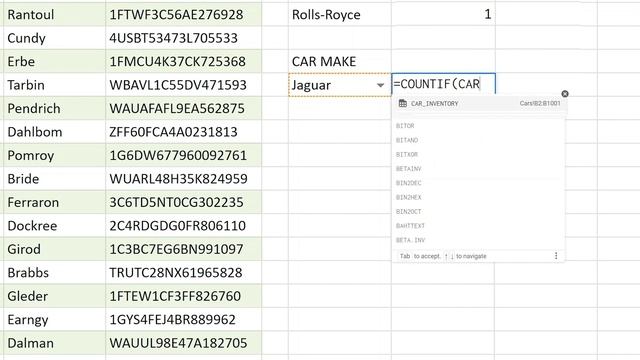Select VIN cell WUARL48H35K824959

point(184,179)
